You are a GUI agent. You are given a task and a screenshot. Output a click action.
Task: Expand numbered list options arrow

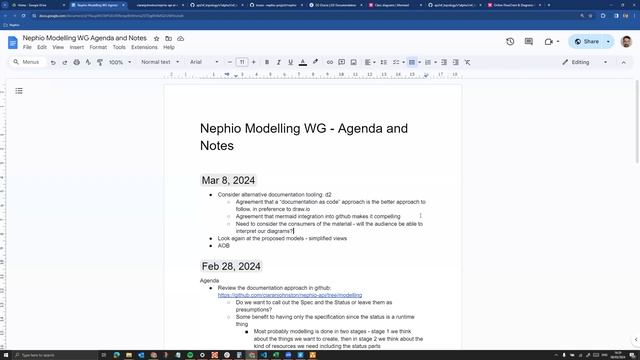(x=435, y=62)
